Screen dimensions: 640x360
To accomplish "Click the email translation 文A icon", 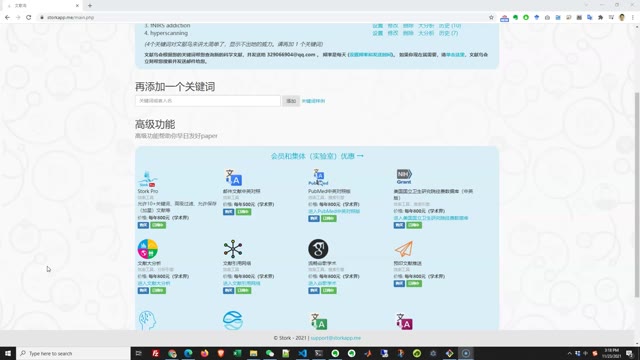I will point(233,178).
